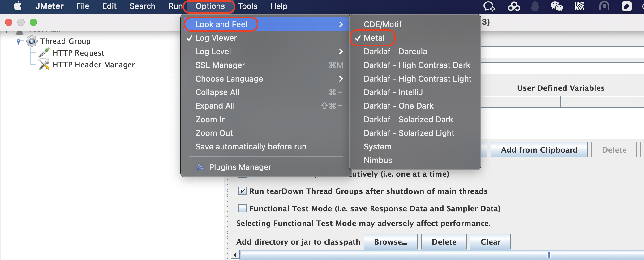Open the Run menu
This screenshot has height=260, width=644.
coord(175,6)
